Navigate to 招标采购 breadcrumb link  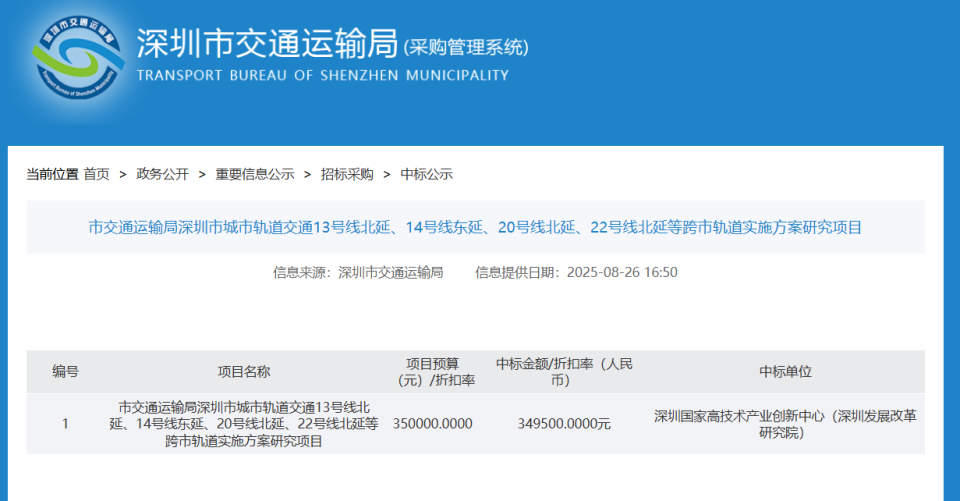point(347,175)
